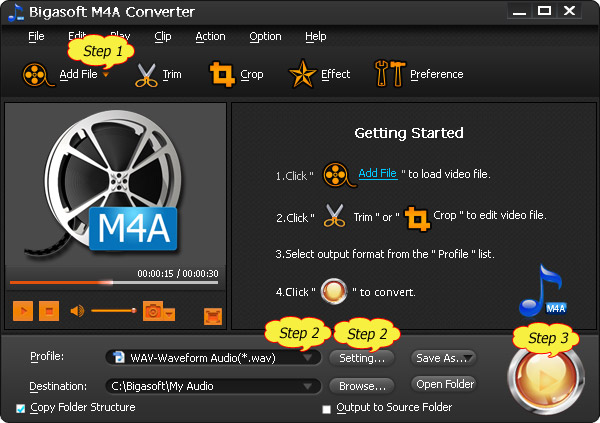Open the Clip menu
Viewport: 600px width, 423px height.
point(163,36)
